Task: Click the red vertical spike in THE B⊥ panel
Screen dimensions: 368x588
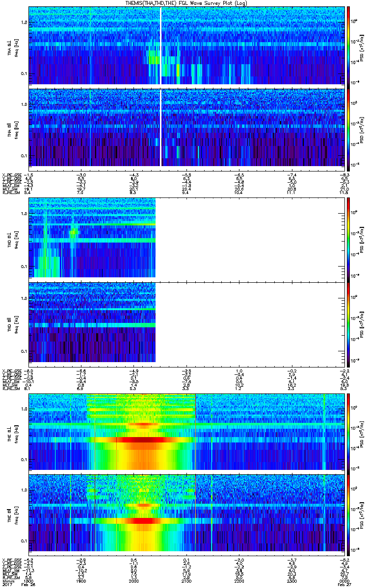Action: coord(195,432)
